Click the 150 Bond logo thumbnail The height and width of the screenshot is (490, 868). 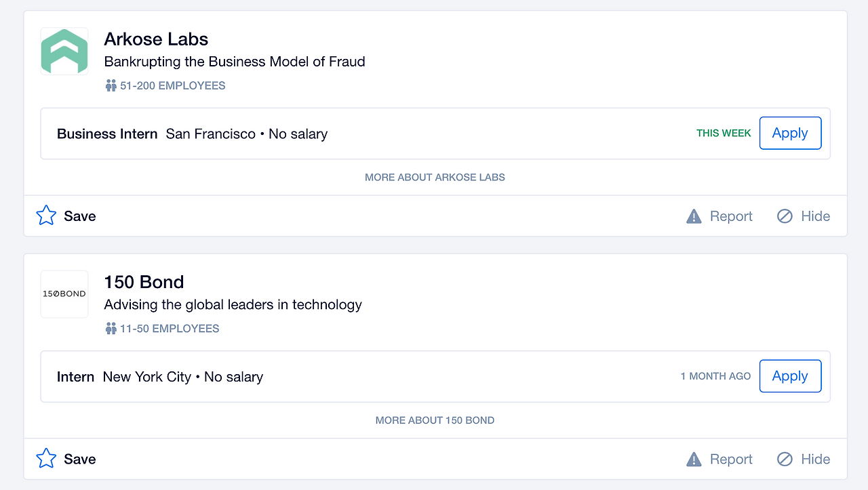(64, 294)
